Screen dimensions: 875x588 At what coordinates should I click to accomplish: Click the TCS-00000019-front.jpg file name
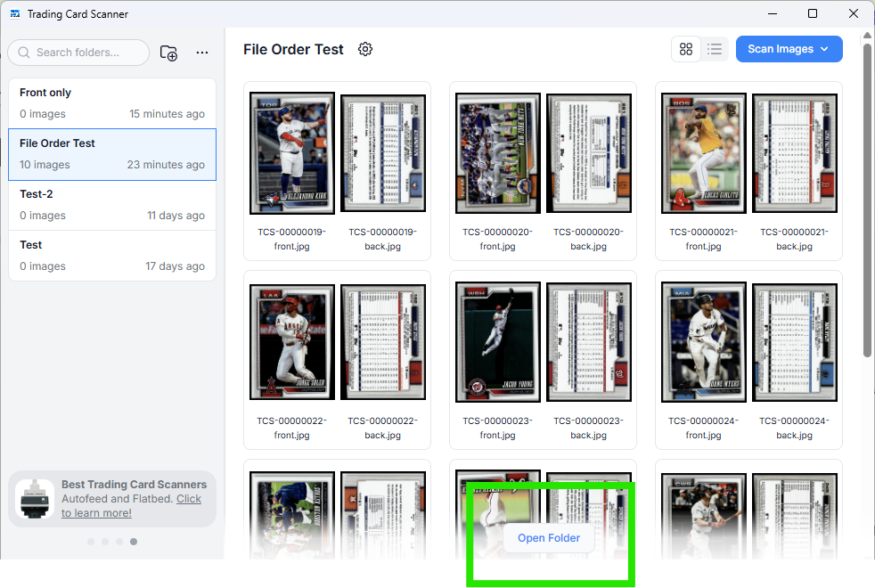[x=292, y=239]
